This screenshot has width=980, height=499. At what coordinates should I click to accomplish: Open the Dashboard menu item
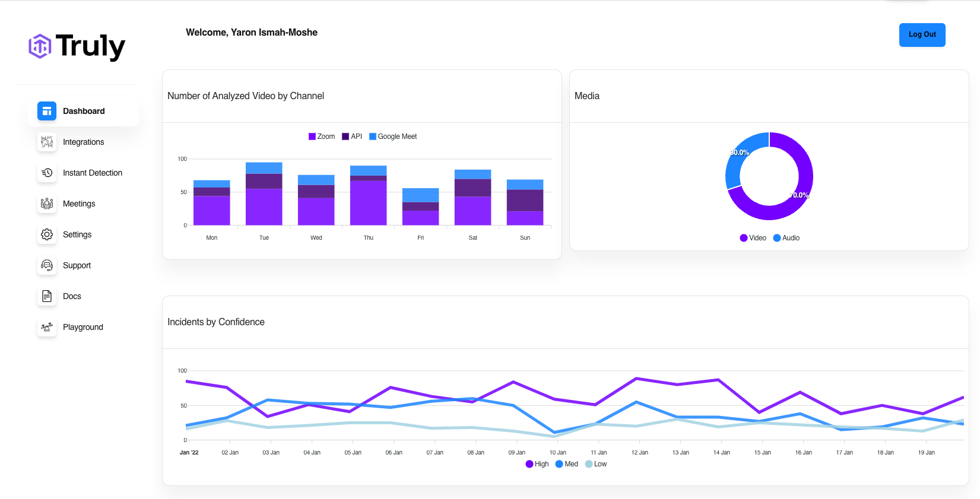[84, 111]
